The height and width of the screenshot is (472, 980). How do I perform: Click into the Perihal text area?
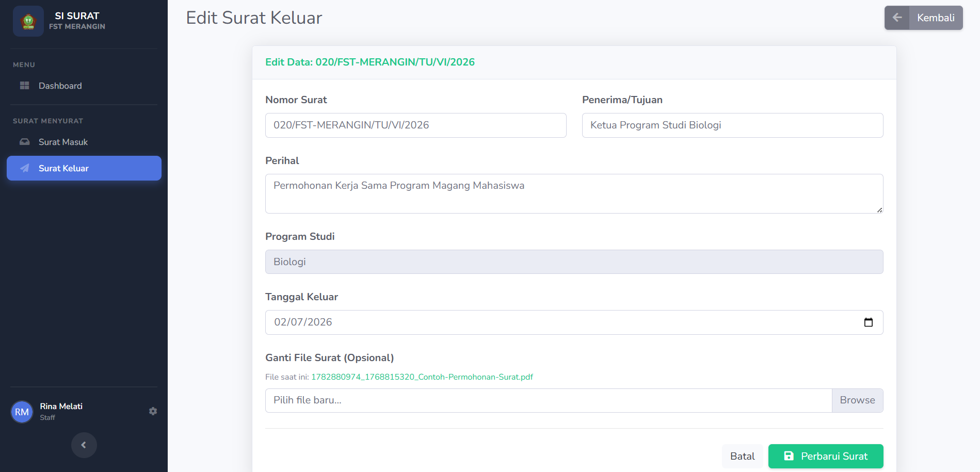coord(574,193)
